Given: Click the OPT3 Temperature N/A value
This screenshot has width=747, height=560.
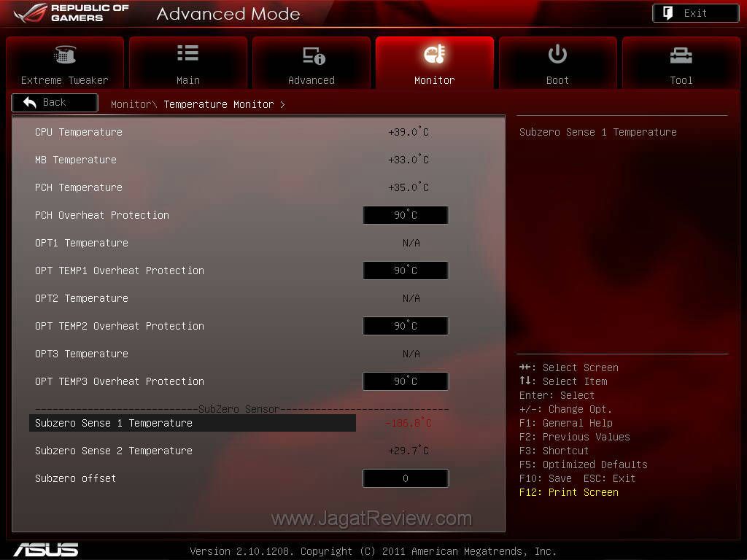Looking at the screenshot, I should pyautogui.click(x=411, y=354).
